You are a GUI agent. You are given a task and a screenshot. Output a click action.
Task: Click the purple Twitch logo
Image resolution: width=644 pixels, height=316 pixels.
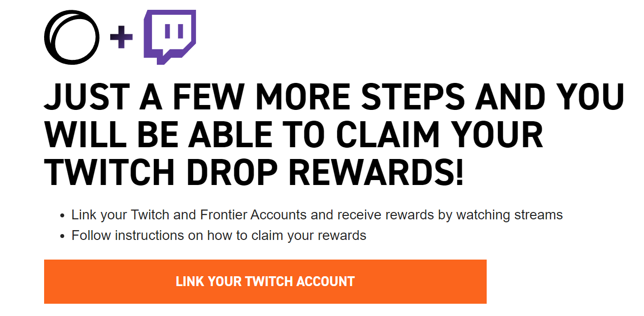170,37
